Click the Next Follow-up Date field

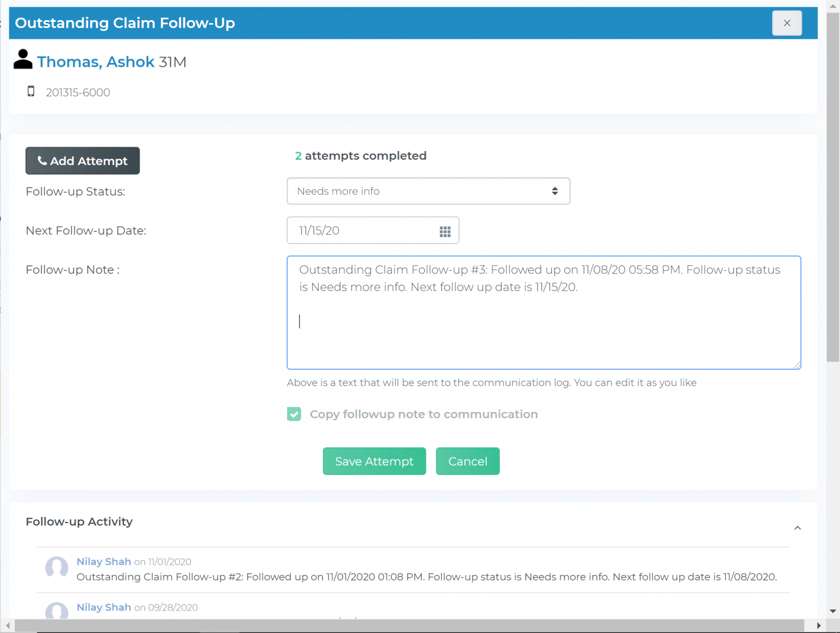364,231
